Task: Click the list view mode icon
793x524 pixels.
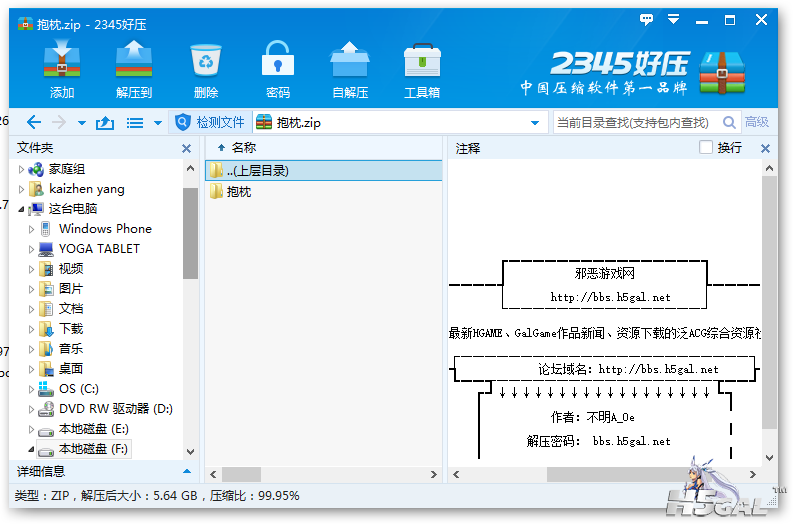Action: tap(135, 123)
